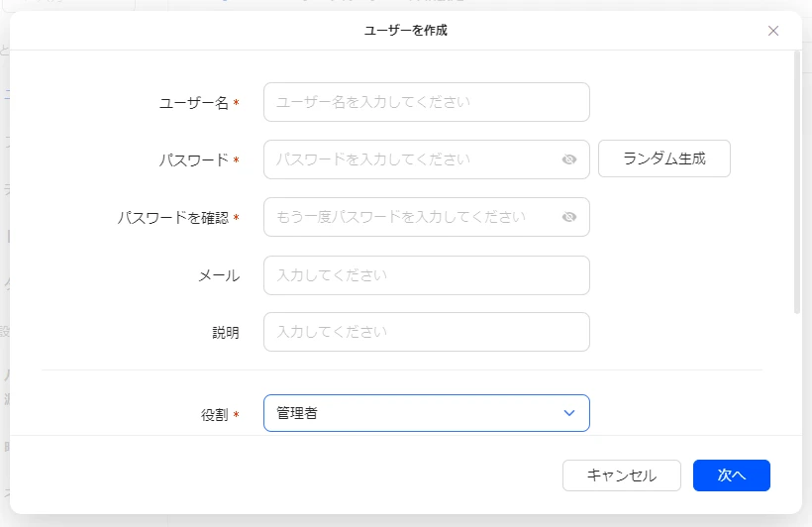Image resolution: width=812 pixels, height=527 pixels.
Task: Click the ランダム生成 button
Action: (x=663, y=158)
